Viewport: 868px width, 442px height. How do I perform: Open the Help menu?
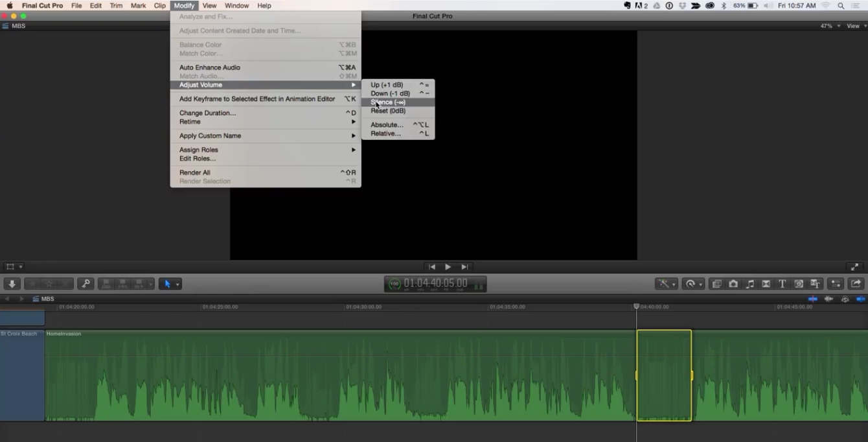264,5
